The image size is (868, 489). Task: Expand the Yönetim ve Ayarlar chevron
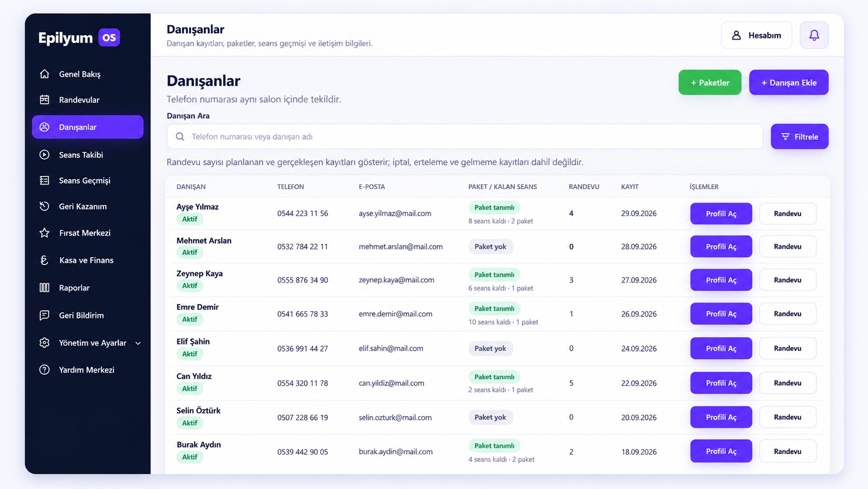138,343
